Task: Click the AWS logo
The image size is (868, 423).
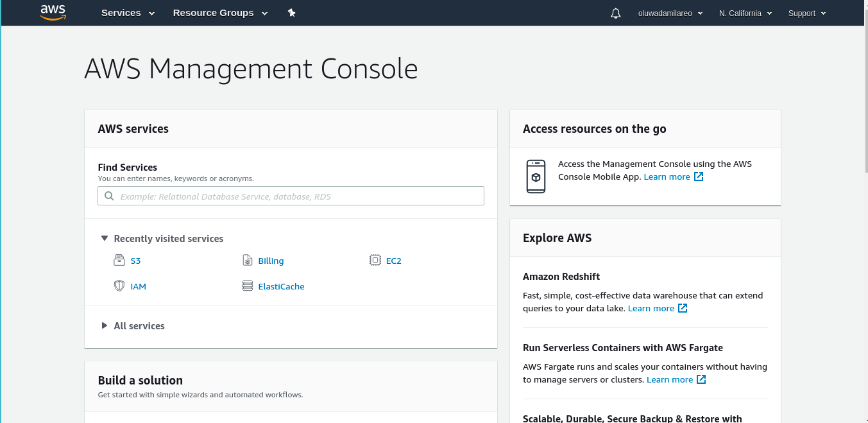Action: [x=53, y=13]
